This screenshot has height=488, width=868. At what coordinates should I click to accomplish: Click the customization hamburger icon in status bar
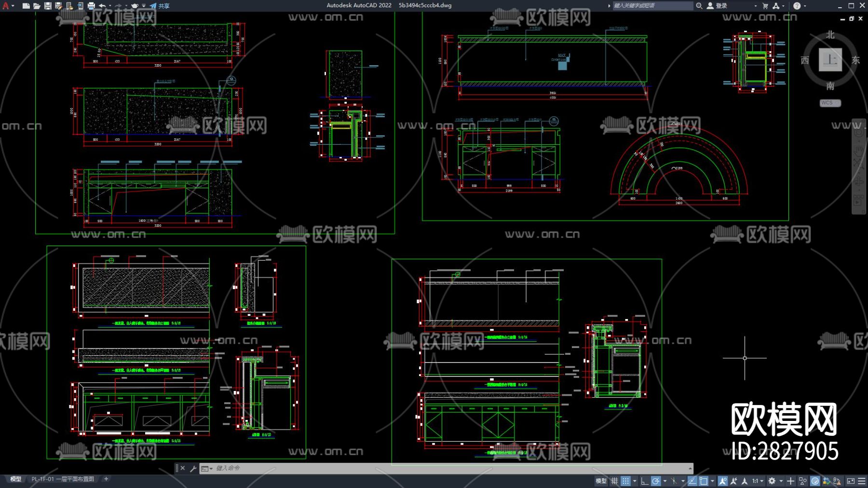(862, 481)
